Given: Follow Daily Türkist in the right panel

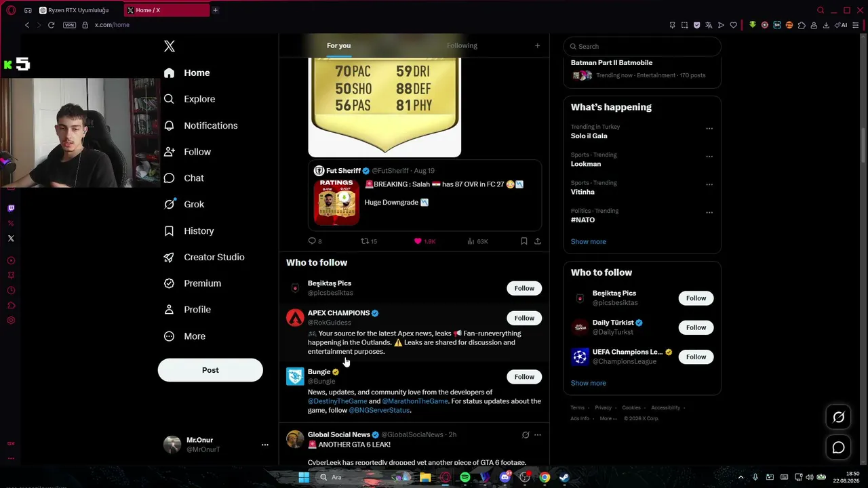Looking at the screenshot, I should [x=696, y=327].
